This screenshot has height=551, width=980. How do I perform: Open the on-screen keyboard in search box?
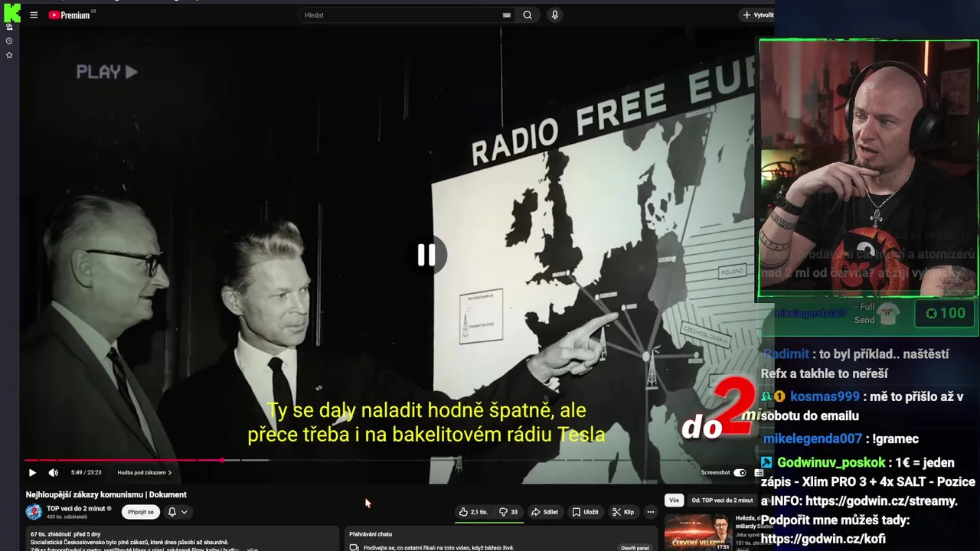pos(507,15)
